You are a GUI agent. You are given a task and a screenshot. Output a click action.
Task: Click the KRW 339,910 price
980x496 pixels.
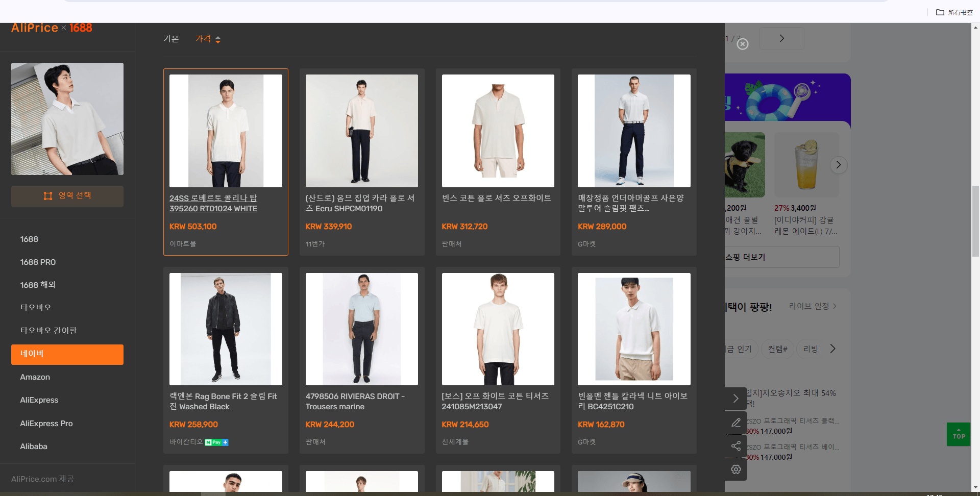click(329, 227)
